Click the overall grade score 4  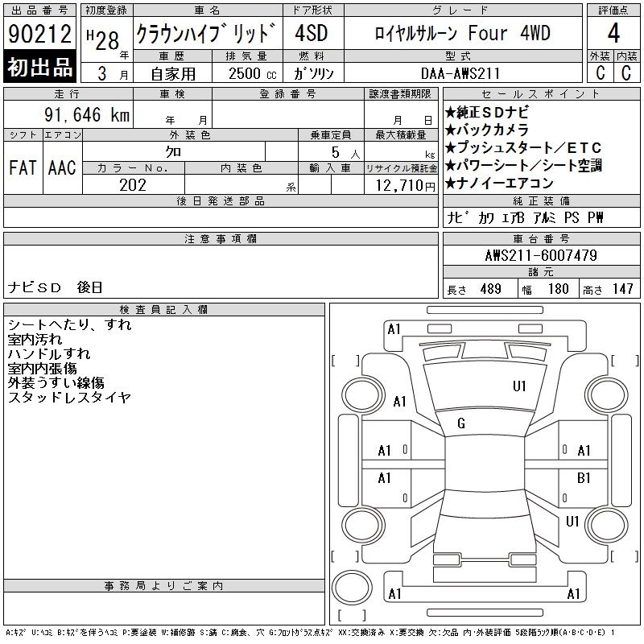click(613, 34)
